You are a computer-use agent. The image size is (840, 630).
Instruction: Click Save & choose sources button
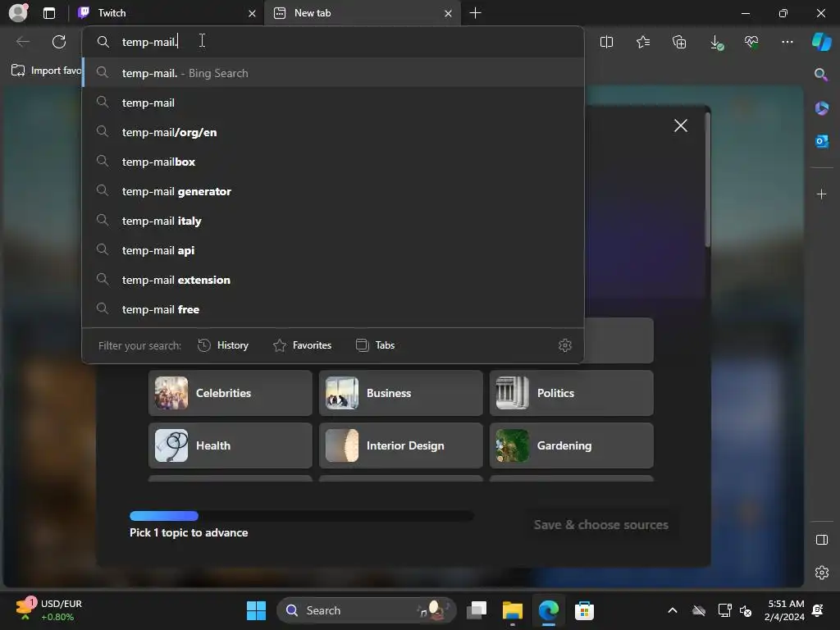pyautogui.click(x=601, y=524)
